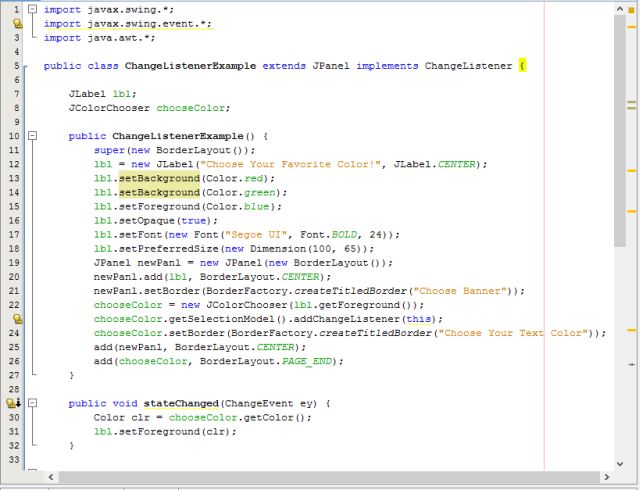This screenshot has height=490, width=640.
Task: Click the class name ChangeListenerExample on line 5
Action: tap(190, 66)
